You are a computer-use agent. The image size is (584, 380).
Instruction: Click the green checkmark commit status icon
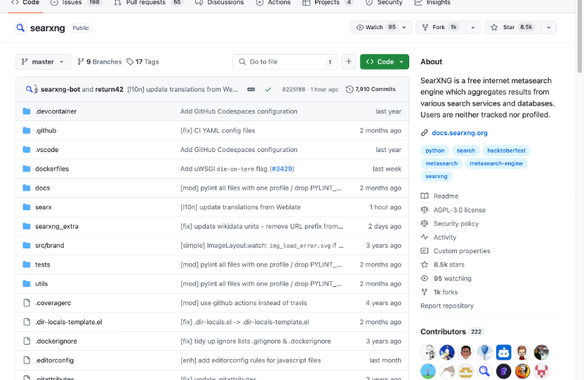tap(268, 89)
